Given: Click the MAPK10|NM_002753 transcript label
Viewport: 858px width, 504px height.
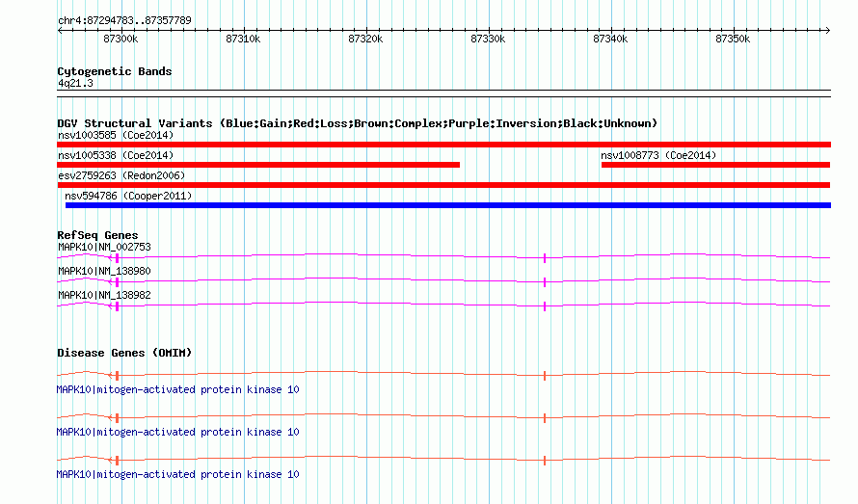Looking at the screenshot, I should click(104, 247).
